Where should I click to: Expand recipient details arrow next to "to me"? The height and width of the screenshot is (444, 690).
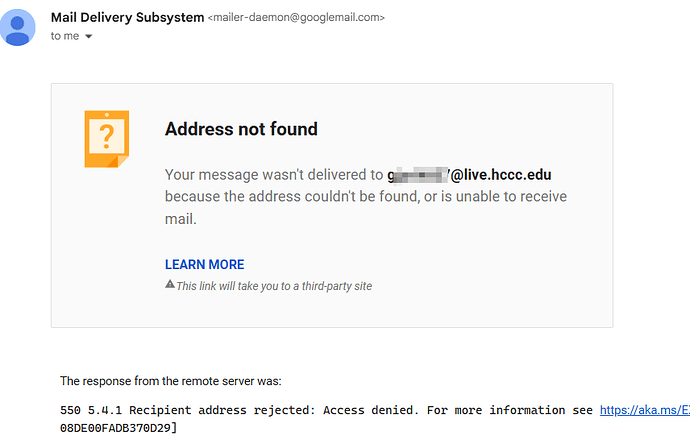pyautogui.click(x=88, y=37)
